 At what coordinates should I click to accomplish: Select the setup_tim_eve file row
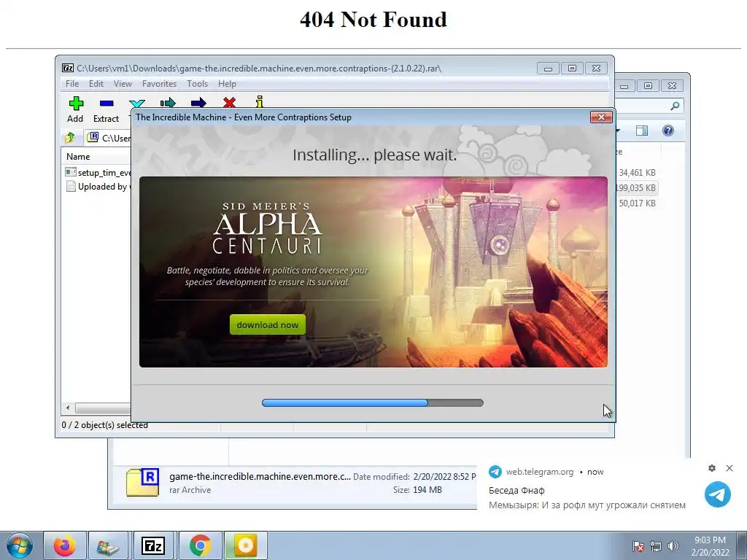point(98,172)
